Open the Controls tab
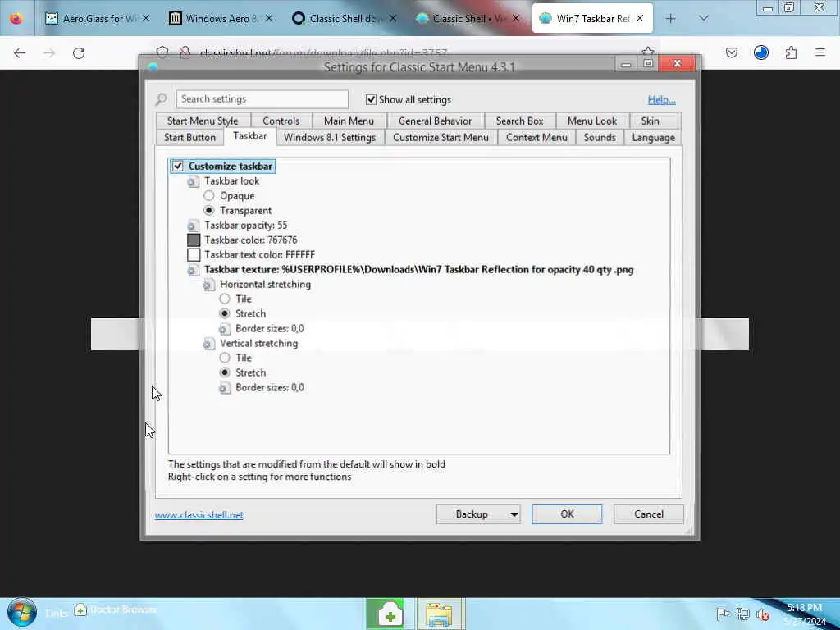 281,121
